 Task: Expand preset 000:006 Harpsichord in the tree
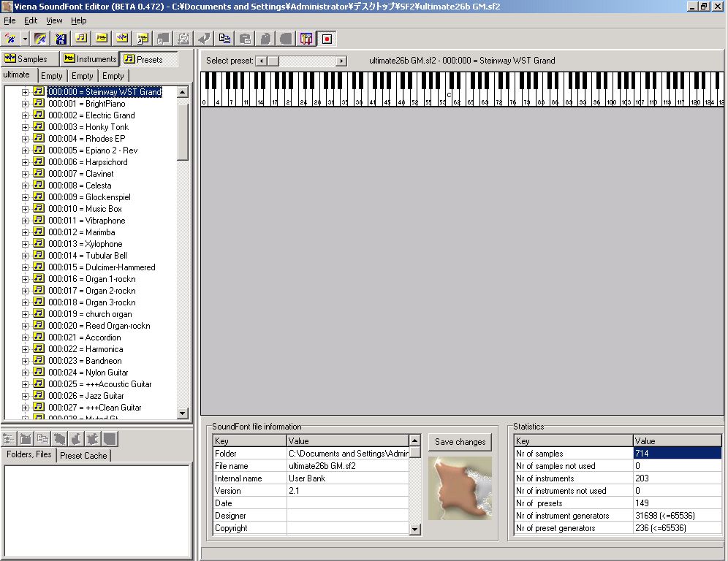click(x=24, y=162)
